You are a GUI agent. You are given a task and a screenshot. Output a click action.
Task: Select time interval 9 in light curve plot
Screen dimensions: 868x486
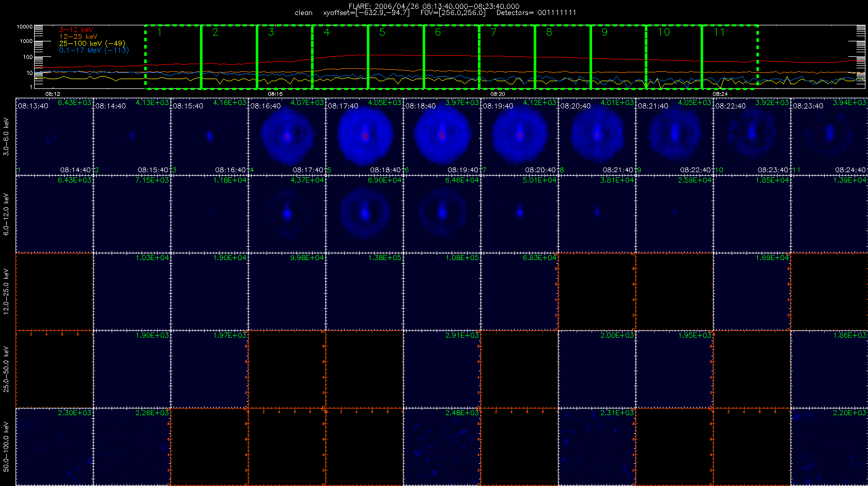point(618,57)
